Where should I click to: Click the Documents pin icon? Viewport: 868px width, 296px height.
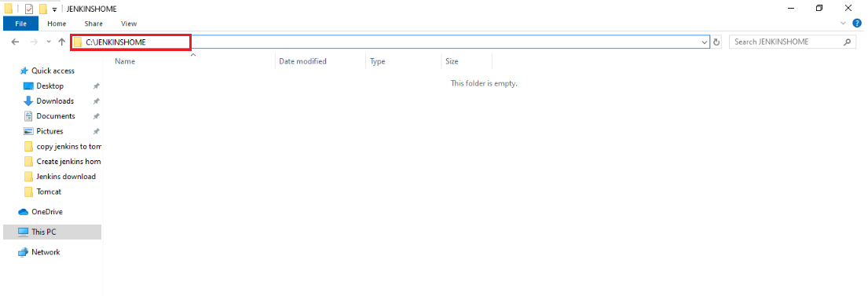click(x=96, y=116)
